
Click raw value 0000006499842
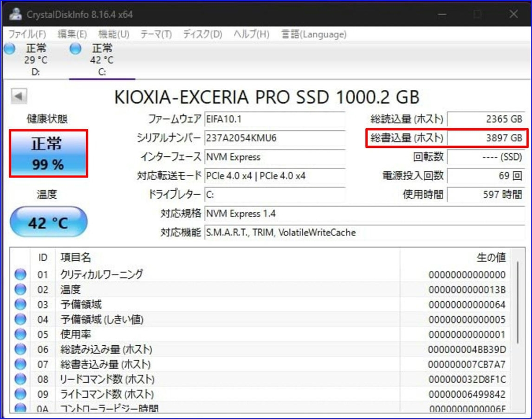point(467,394)
